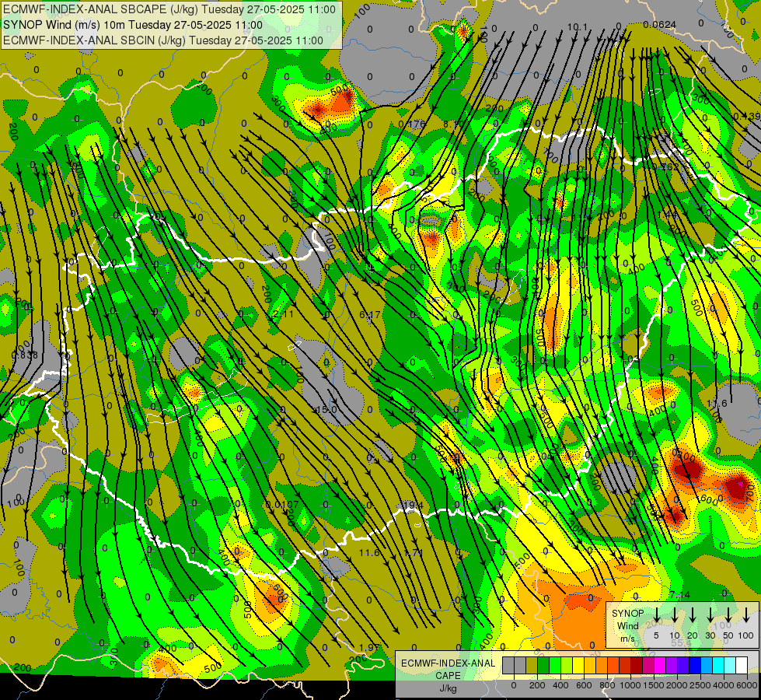The height and width of the screenshot is (700, 761).
Task: Click the pure blue CAPE legend swatch
Action: 696,665
